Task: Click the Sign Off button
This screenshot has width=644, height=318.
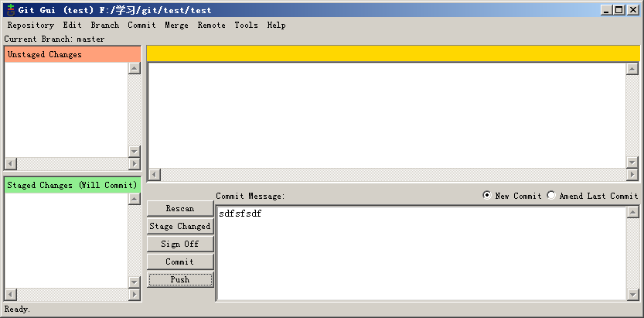Action: point(180,244)
